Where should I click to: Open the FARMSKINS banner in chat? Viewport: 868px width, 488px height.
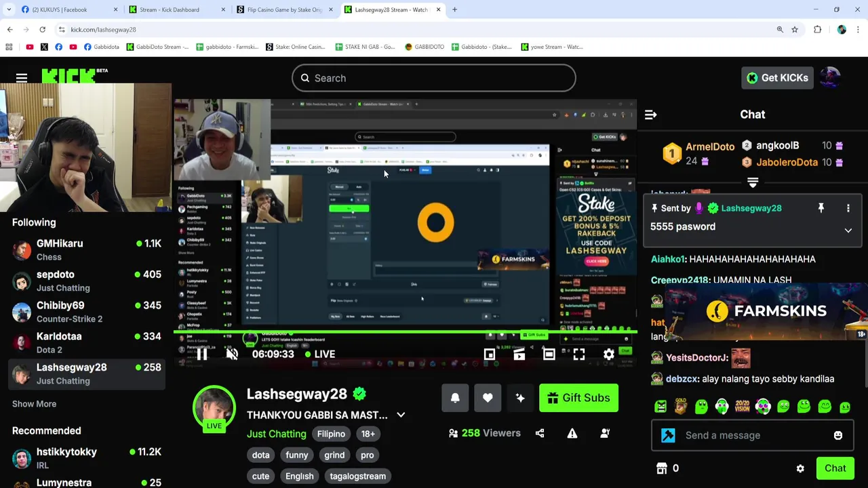[x=766, y=311]
